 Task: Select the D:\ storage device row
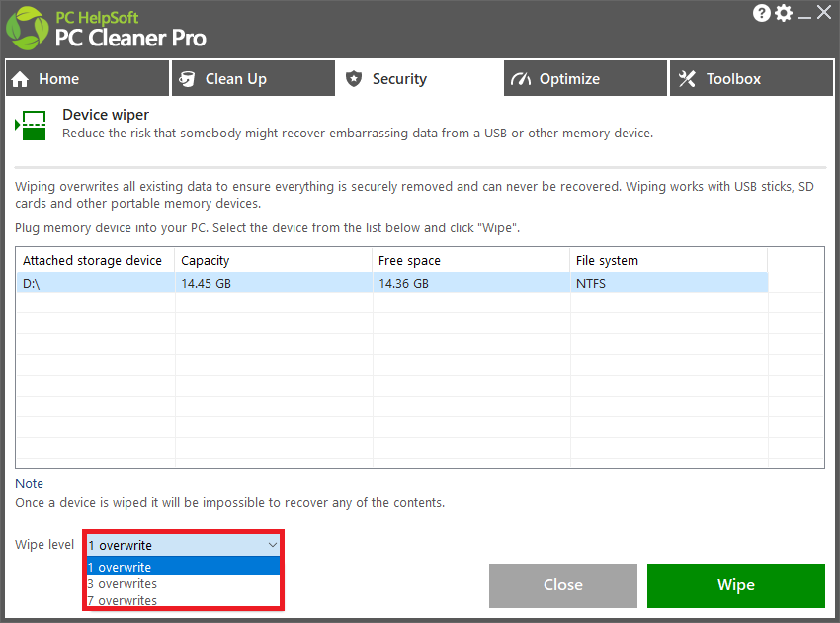click(x=392, y=283)
